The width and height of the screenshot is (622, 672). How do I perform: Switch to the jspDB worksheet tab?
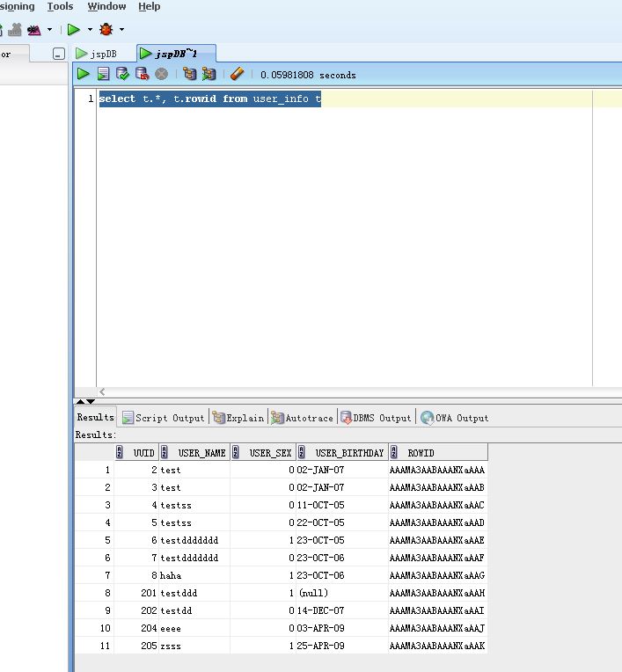click(x=97, y=54)
